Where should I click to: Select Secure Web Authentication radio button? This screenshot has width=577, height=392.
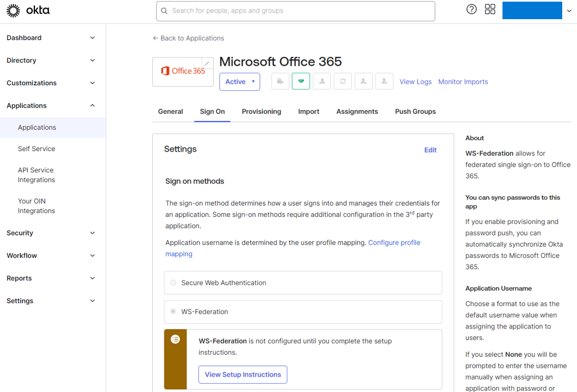[173, 283]
